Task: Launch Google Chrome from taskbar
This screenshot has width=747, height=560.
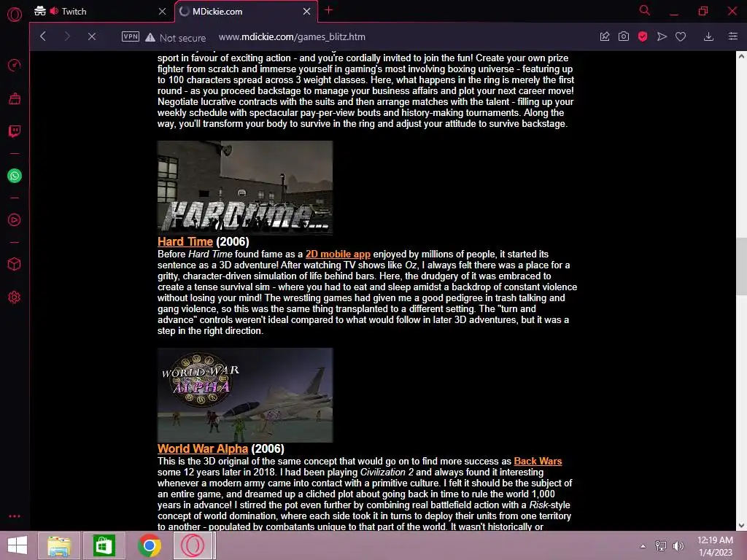Action: pos(149,545)
